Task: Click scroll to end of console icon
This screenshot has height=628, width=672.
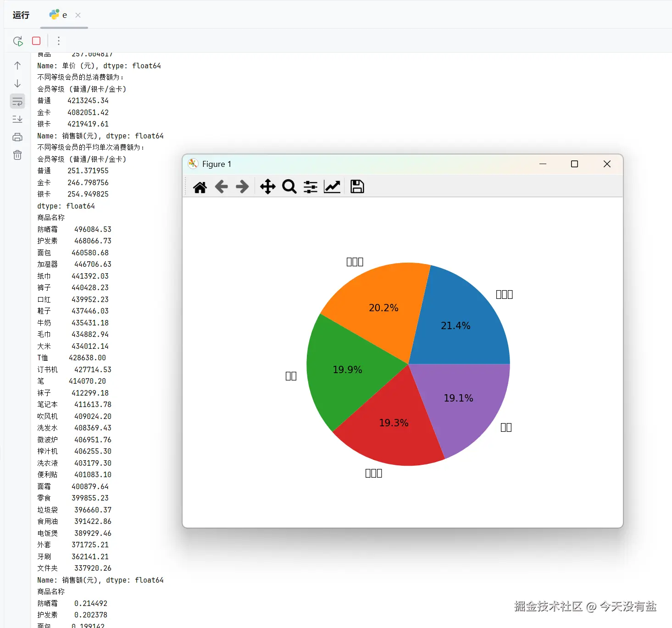Action: click(x=17, y=119)
